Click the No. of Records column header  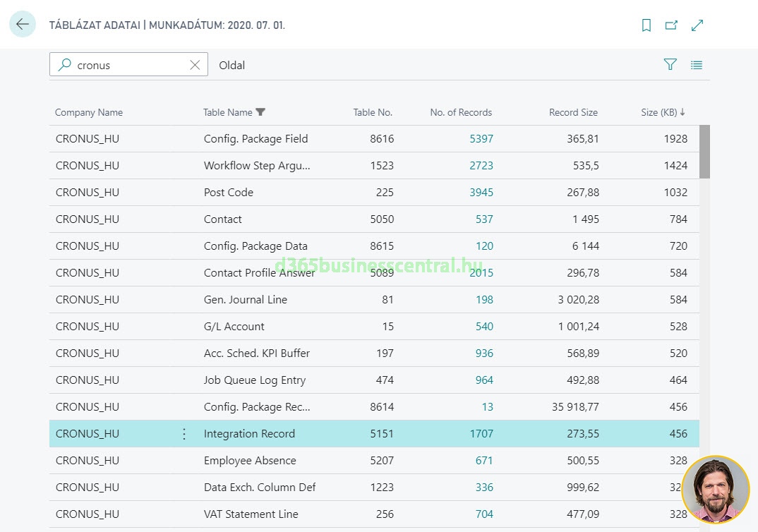pos(461,112)
